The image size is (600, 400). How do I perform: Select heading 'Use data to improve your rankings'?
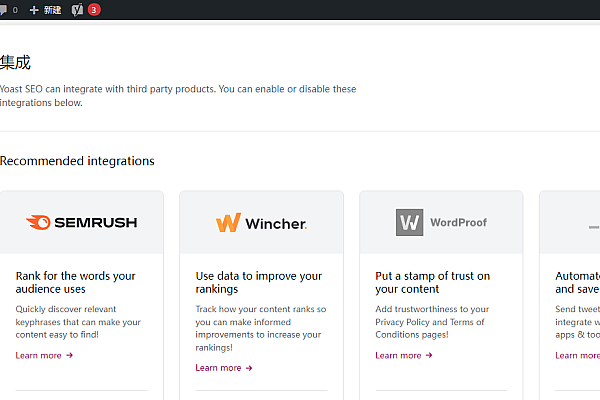coord(259,282)
